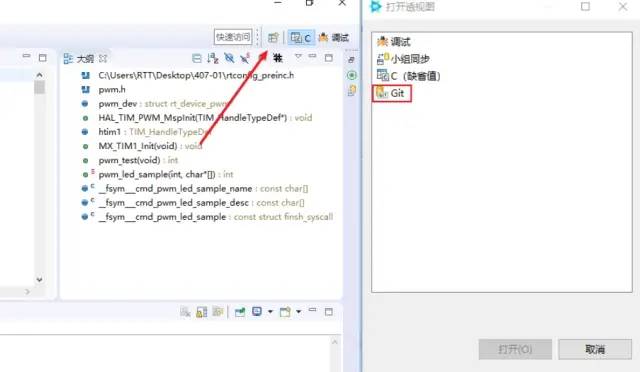The image size is (640, 372).
Task: Minimize the left editor pane
Action: [26, 56]
